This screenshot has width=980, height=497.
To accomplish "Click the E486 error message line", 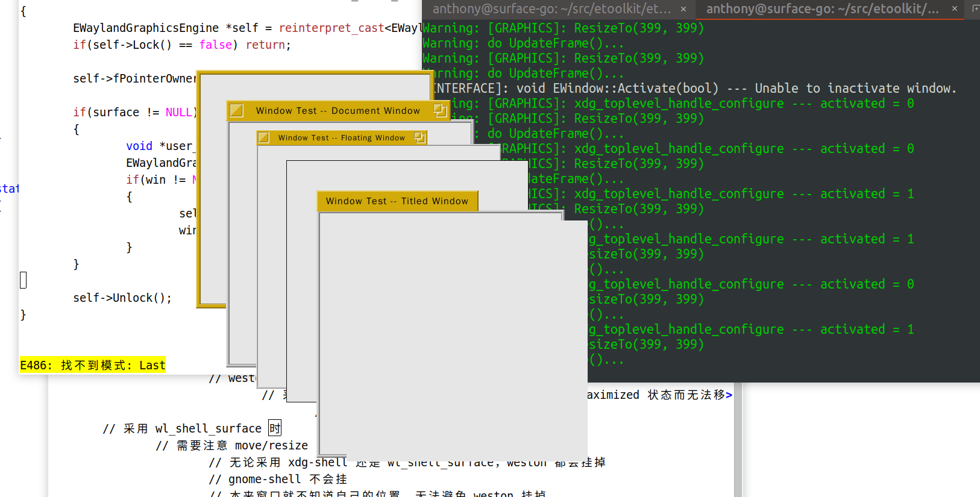I will coord(93,365).
